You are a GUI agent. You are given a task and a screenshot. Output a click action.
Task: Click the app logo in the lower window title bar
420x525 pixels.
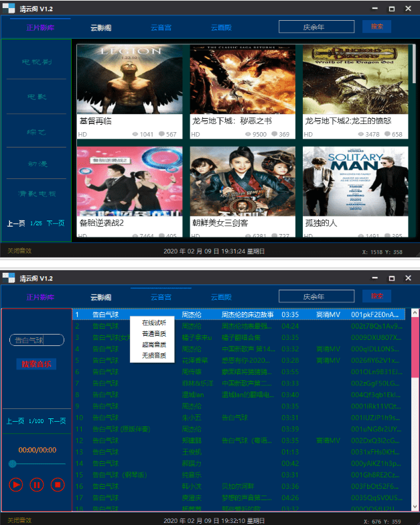[x=9, y=278]
